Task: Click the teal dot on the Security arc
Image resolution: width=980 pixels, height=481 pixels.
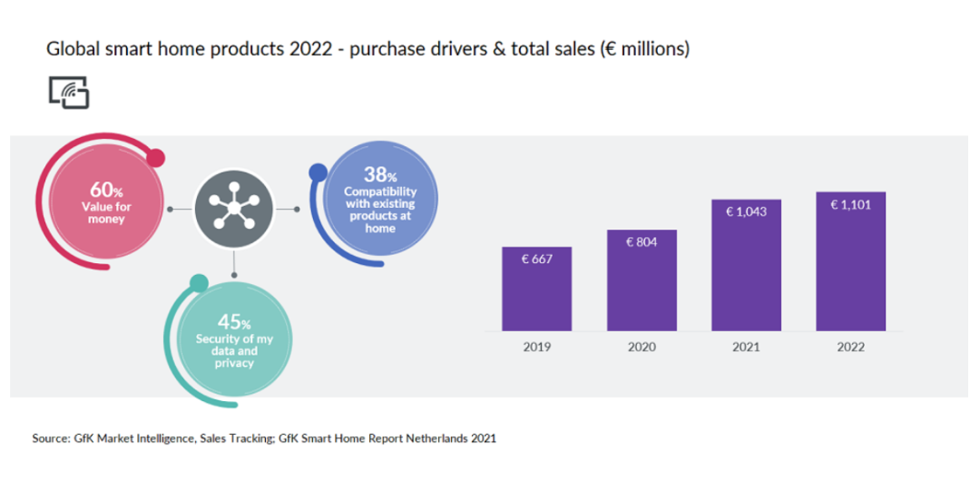Action: (x=198, y=283)
